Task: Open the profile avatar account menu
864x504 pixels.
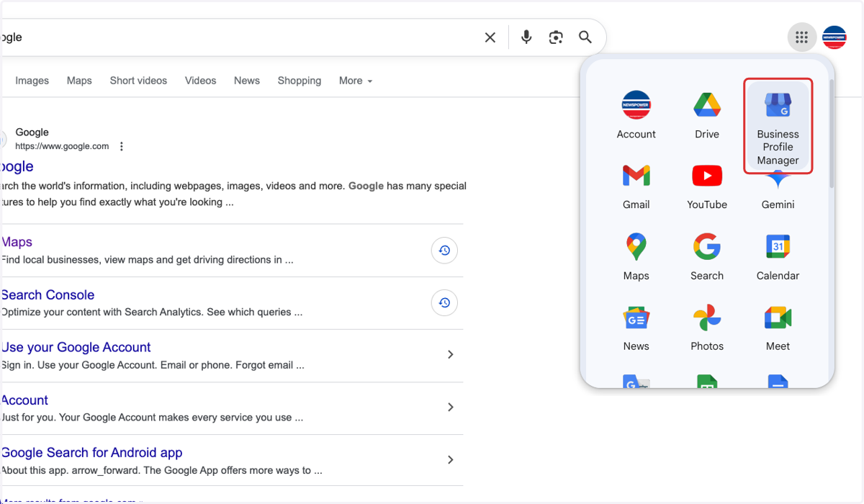Action: click(x=834, y=37)
